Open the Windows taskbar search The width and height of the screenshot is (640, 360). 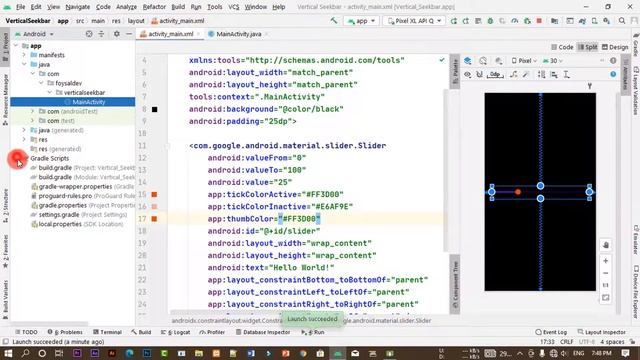[x=25, y=353]
